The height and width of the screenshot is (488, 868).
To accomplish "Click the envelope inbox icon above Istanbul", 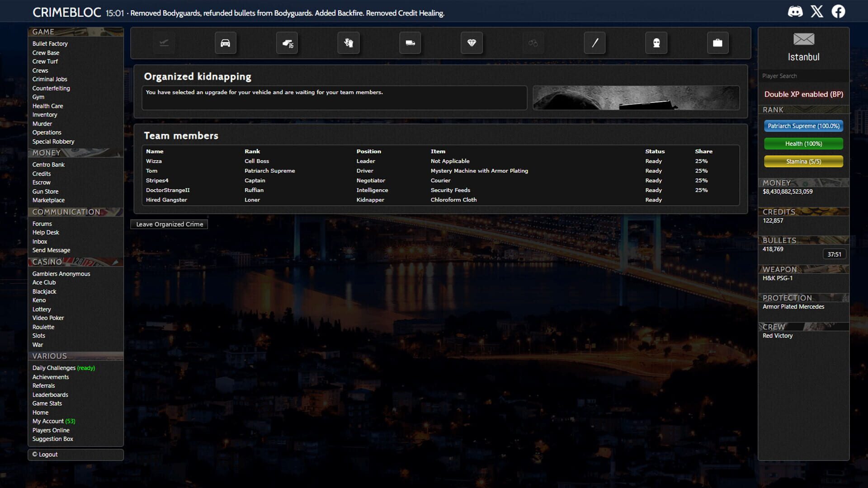I will (x=803, y=40).
